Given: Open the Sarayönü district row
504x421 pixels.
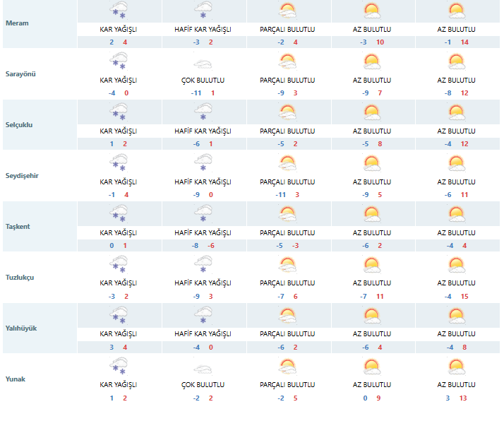Looking at the screenshot, I should coord(20,74).
